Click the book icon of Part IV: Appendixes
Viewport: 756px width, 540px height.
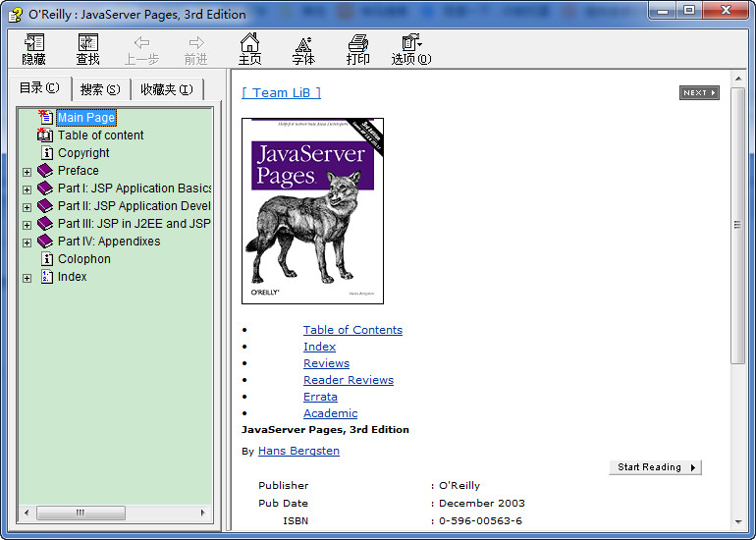[x=45, y=242]
